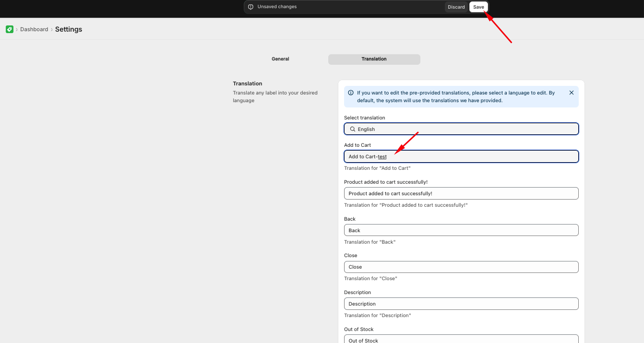644x343 pixels.
Task: Click into the Back translation field
Action: (461, 230)
